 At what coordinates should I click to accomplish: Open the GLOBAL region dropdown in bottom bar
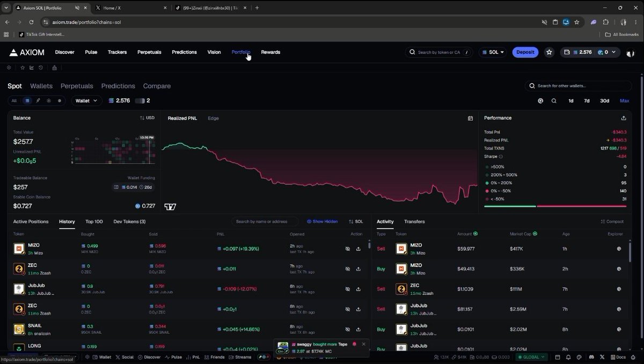click(531, 357)
